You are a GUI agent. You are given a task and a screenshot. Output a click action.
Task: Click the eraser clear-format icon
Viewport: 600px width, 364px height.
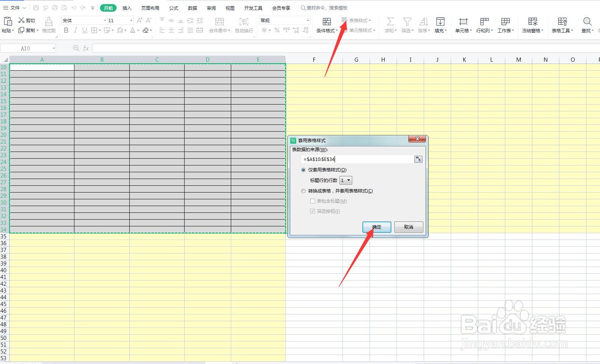(x=146, y=30)
